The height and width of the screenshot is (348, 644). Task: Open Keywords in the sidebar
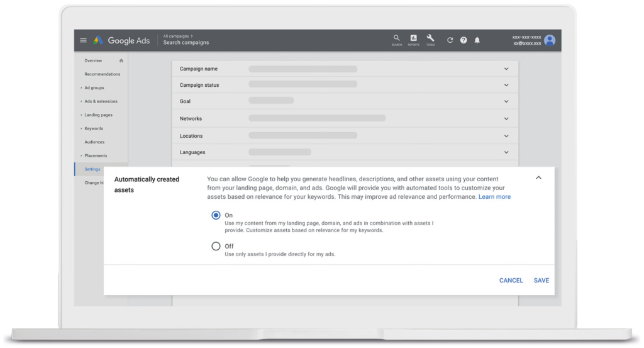[94, 128]
